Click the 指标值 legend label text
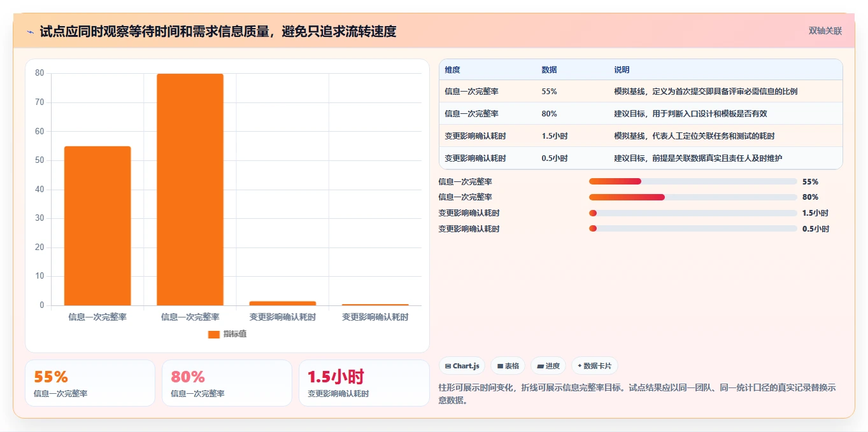The height and width of the screenshot is (432, 868). (x=234, y=334)
